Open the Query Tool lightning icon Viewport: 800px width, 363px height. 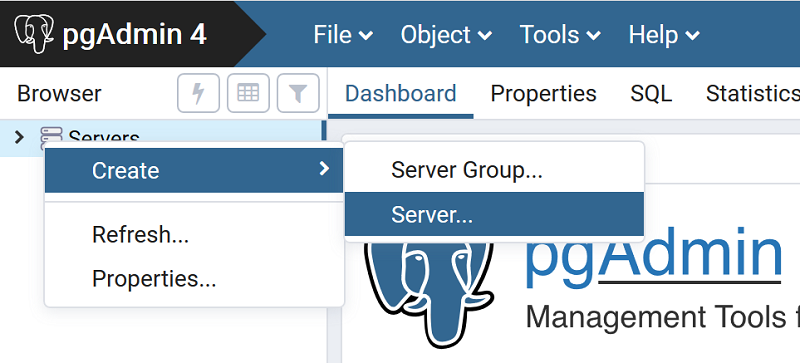[198, 93]
